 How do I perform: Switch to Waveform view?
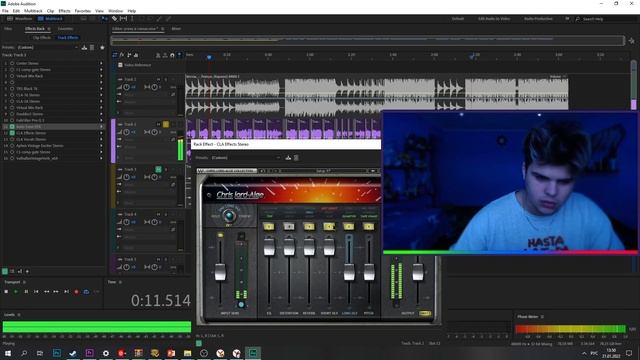[20, 19]
